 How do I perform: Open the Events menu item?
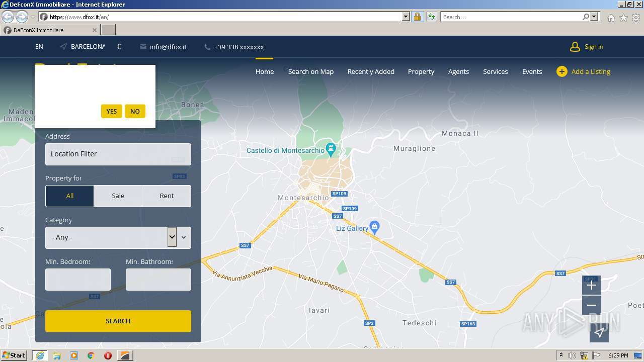click(x=532, y=71)
